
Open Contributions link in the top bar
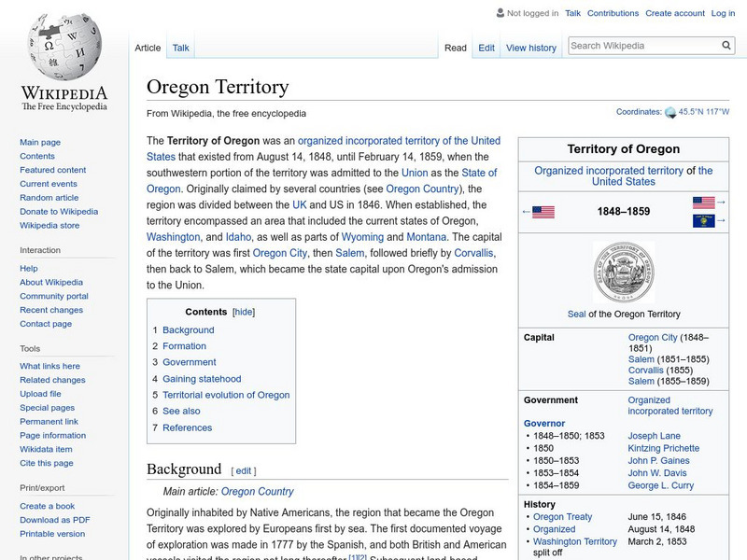613,13
